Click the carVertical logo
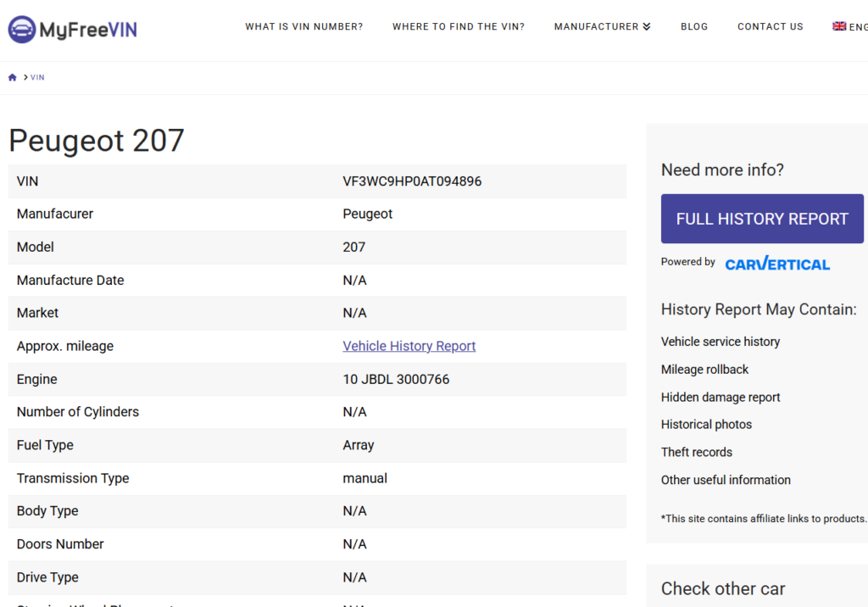Image resolution: width=868 pixels, height=607 pixels. [x=777, y=264]
